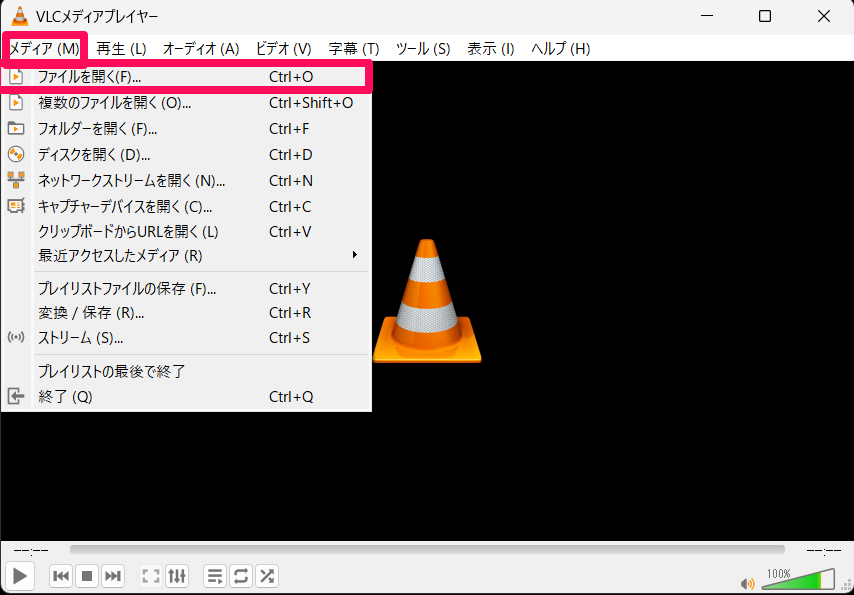Open the ヘルプ (H) menu
The image size is (854, 595).
[x=560, y=48]
